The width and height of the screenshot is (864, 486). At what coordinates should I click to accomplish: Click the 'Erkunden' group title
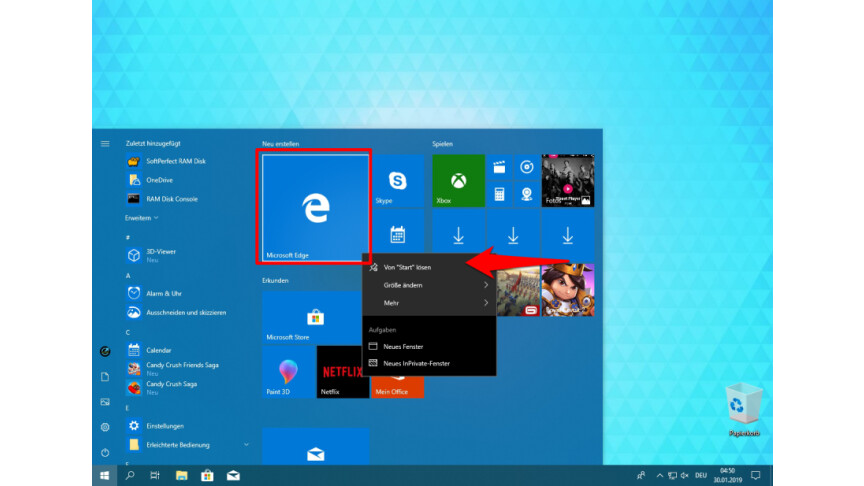point(275,280)
